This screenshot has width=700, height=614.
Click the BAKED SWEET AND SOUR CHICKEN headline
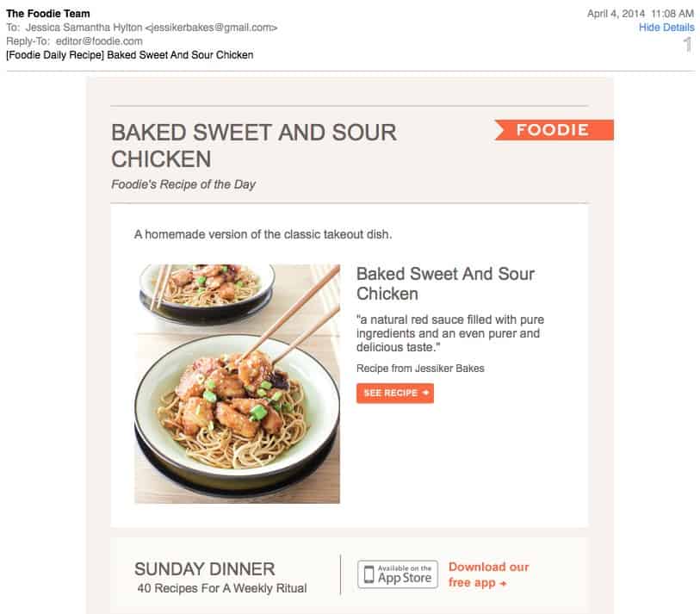point(254,146)
